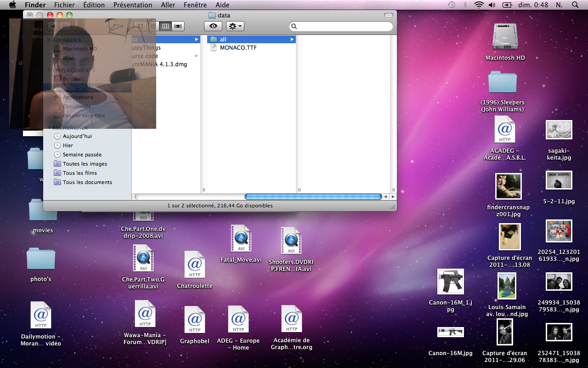Select ACADEG web location file
The image size is (588, 368).
pyautogui.click(x=504, y=129)
